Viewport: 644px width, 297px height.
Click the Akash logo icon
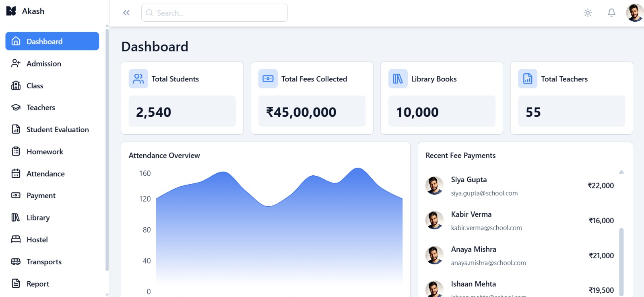pos(11,11)
